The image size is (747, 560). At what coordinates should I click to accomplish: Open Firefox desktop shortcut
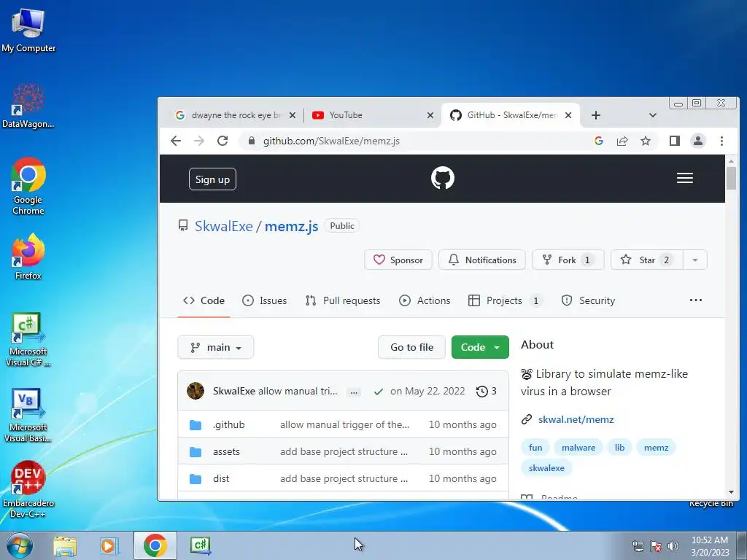(x=28, y=256)
